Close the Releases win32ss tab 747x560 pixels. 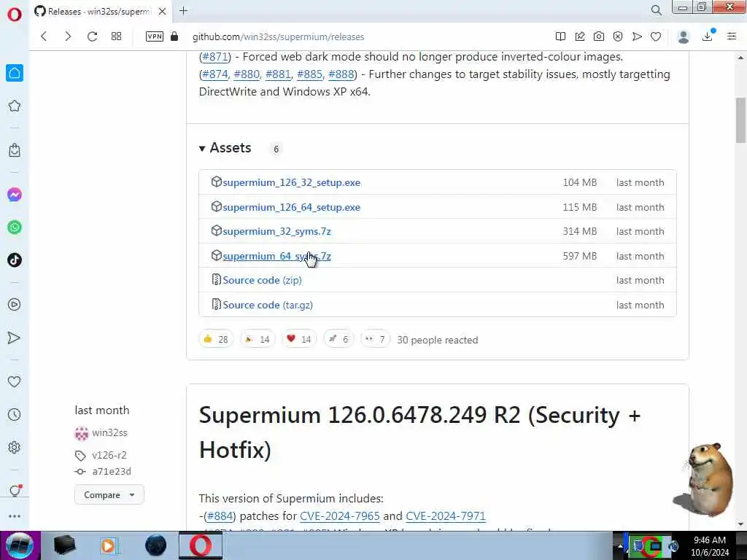click(163, 11)
